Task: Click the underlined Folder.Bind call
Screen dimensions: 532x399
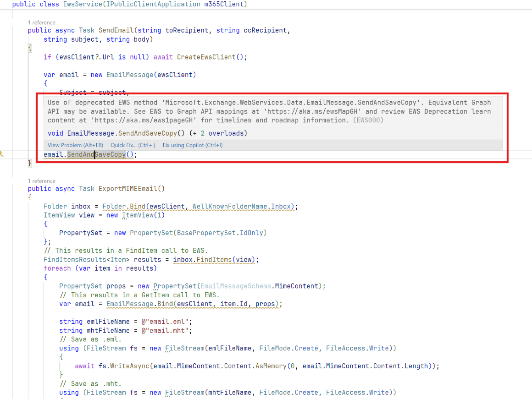Action: (x=125, y=206)
